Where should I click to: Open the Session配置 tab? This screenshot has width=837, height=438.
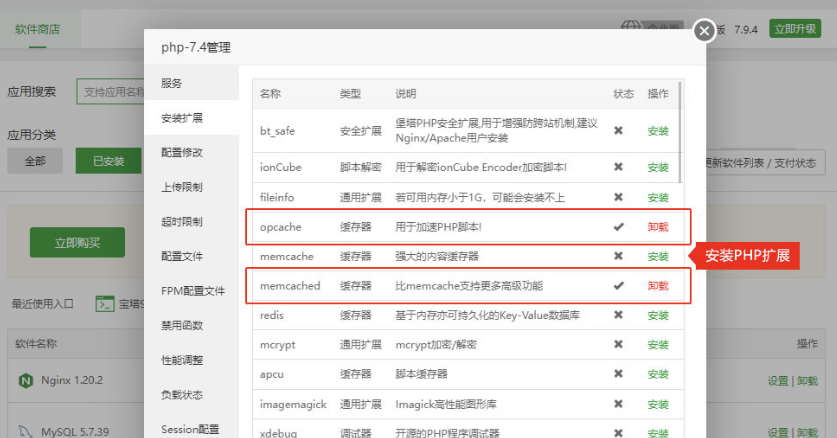point(190,429)
